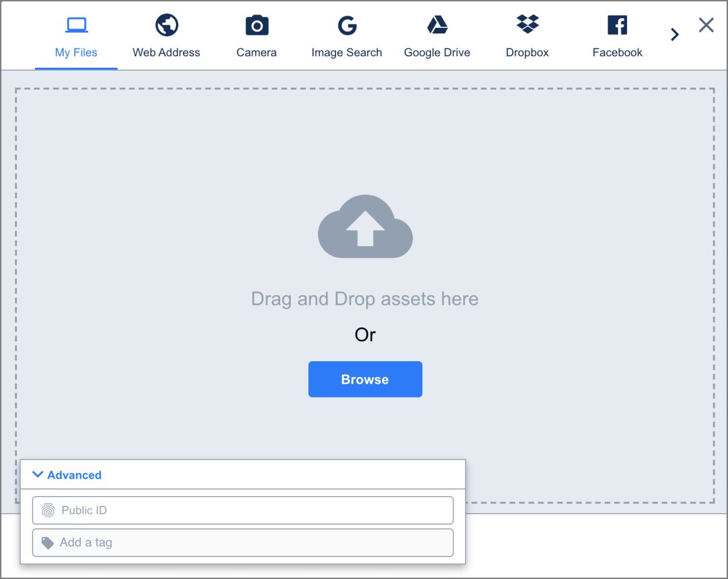Screen dimensions: 728x579
Task: Select the Dropbox logo icon
Action: pyautogui.click(x=527, y=24)
